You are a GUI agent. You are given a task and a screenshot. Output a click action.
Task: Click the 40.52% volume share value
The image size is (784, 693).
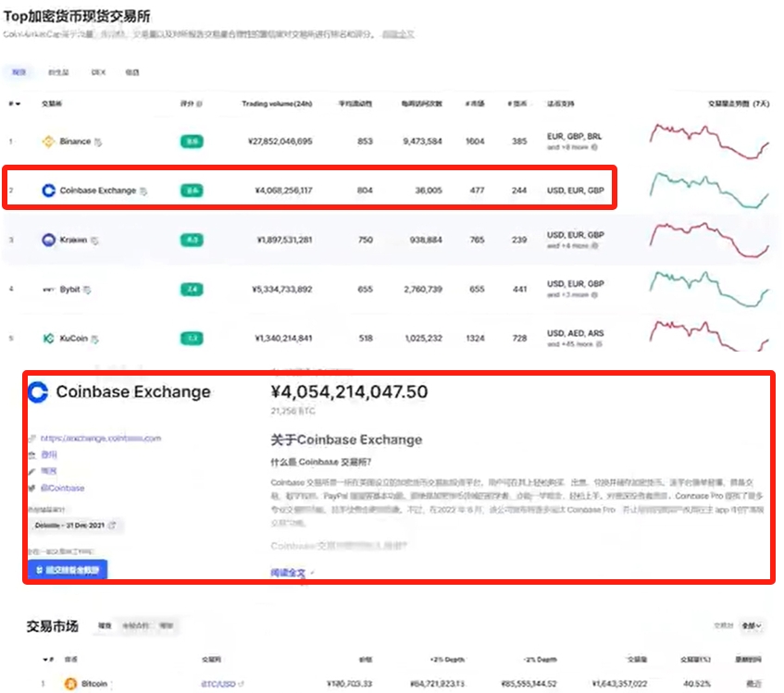697,684
